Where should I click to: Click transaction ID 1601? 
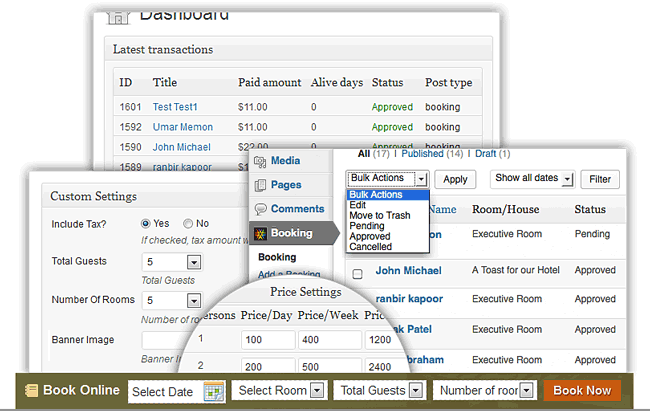(x=131, y=107)
